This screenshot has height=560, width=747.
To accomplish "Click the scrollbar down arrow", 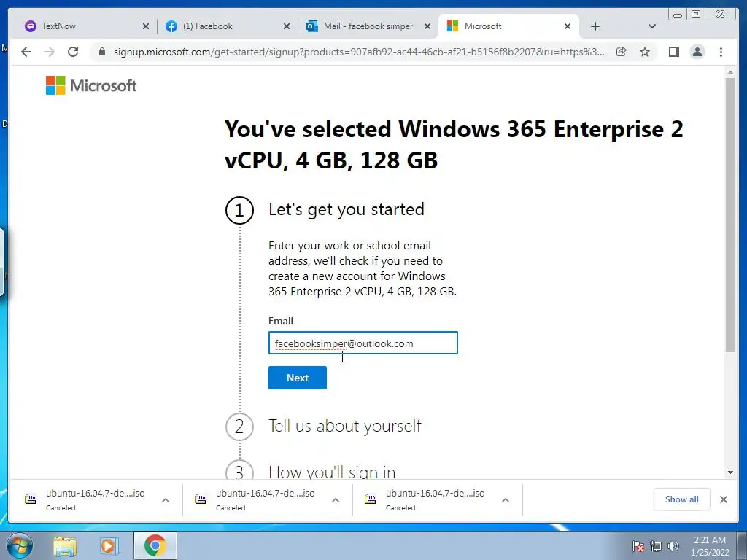I will click(730, 472).
